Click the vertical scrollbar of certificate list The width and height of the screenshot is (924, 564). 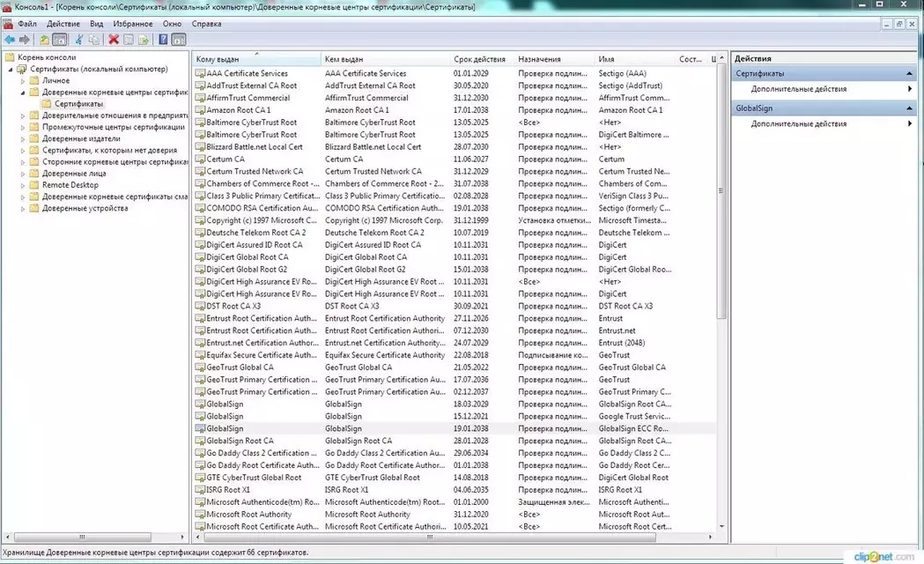point(721,191)
